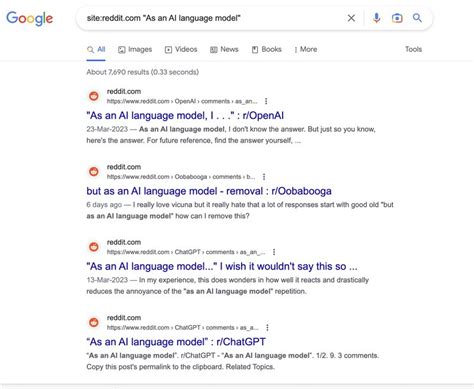Click reddit favicon of the first result
The height and width of the screenshot is (389, 474).
94,96
